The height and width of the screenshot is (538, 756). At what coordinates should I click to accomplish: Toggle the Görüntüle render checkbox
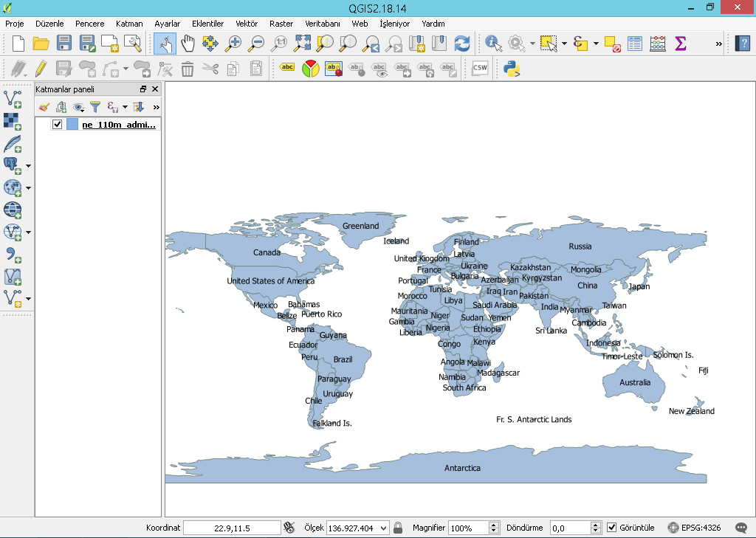611,528
